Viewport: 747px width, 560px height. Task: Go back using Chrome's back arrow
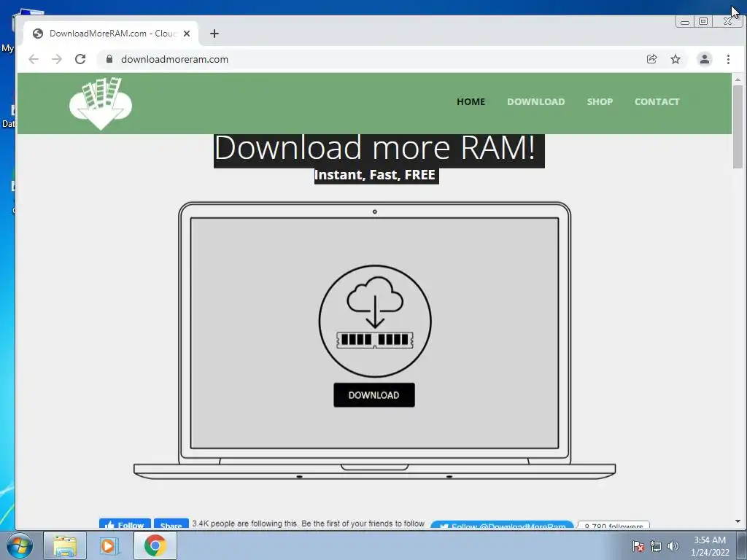(x=34, y=59)
